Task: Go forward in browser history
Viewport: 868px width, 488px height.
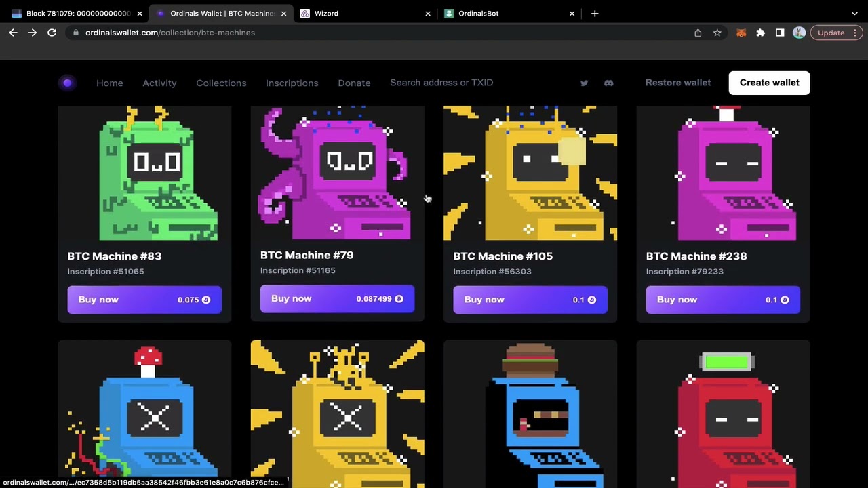Action: coord(32,33)
